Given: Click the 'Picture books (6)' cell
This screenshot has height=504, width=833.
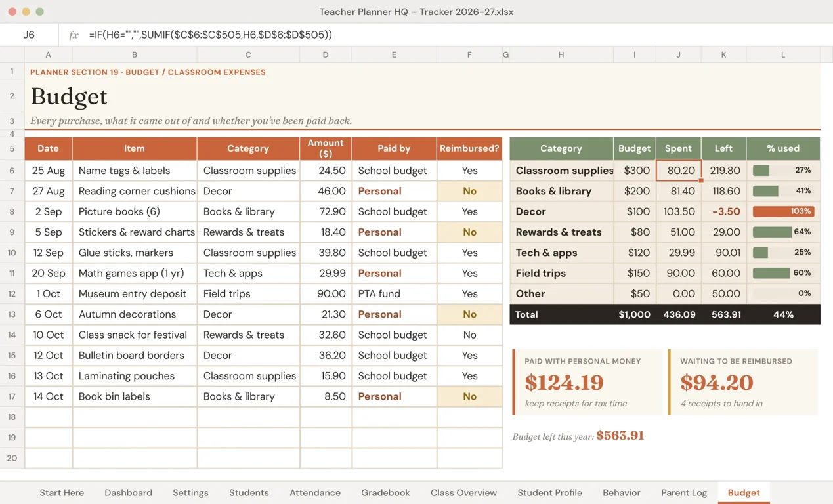Looking at the screenshot, I should 135,211.
